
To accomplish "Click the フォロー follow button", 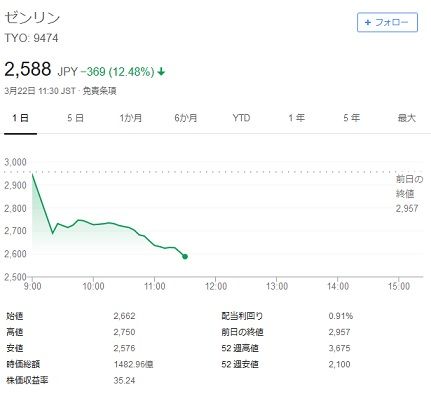I will pos(387,22).
